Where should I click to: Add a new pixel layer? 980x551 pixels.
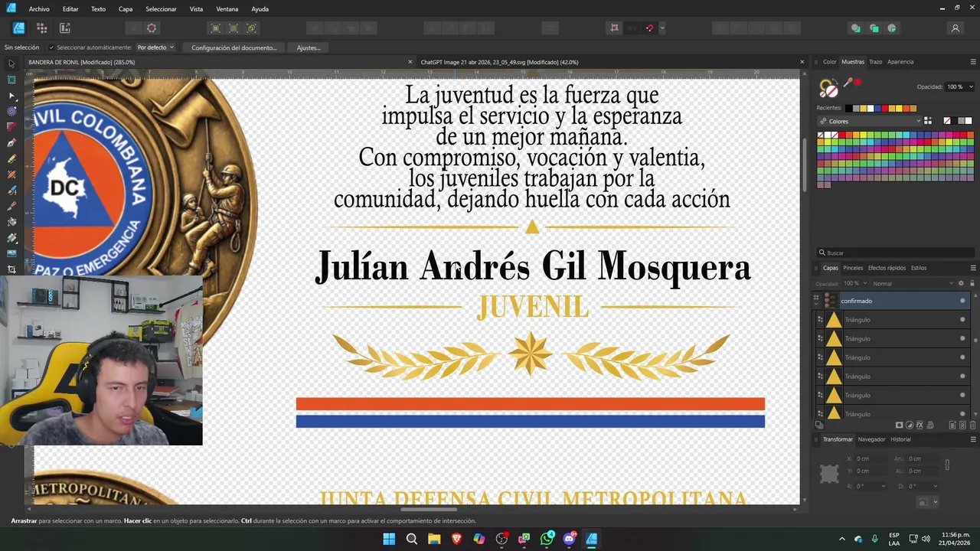click(x=962, y=425)
